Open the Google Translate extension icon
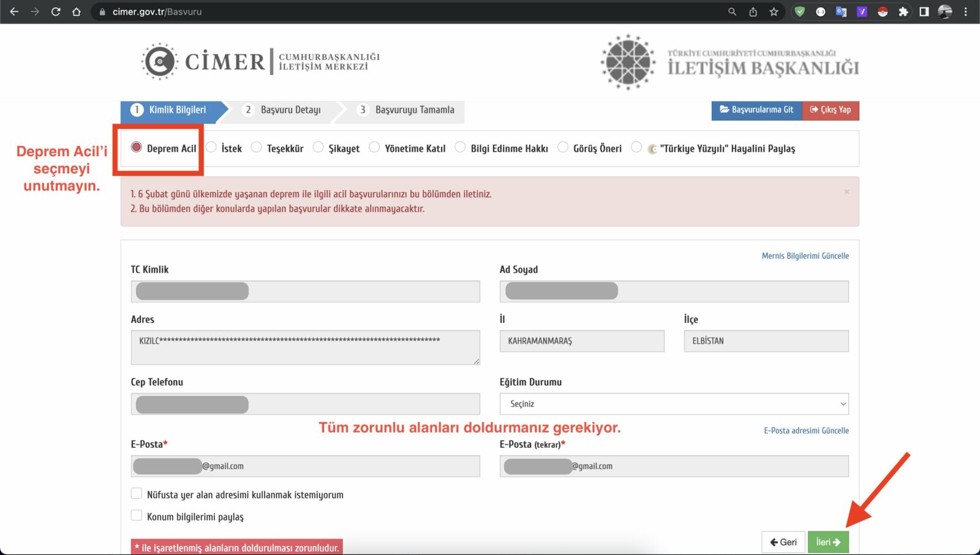The width and height of the screenshot is (980, 555). click(841, 12)
